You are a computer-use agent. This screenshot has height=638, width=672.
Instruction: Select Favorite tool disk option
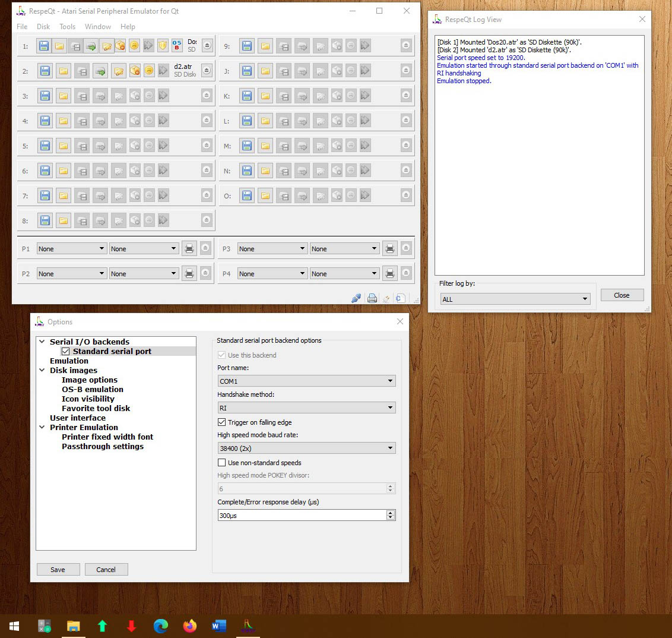coord(96,408)
